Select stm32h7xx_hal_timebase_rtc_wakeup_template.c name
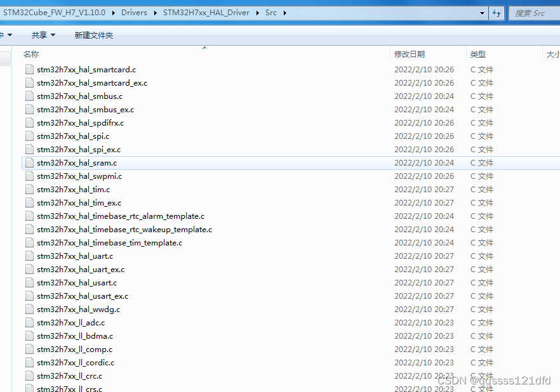 pos(124,230)
